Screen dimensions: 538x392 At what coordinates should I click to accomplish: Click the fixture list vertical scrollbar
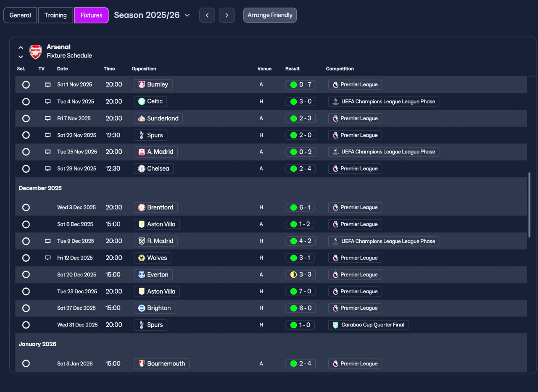click(x=530, y=205)
